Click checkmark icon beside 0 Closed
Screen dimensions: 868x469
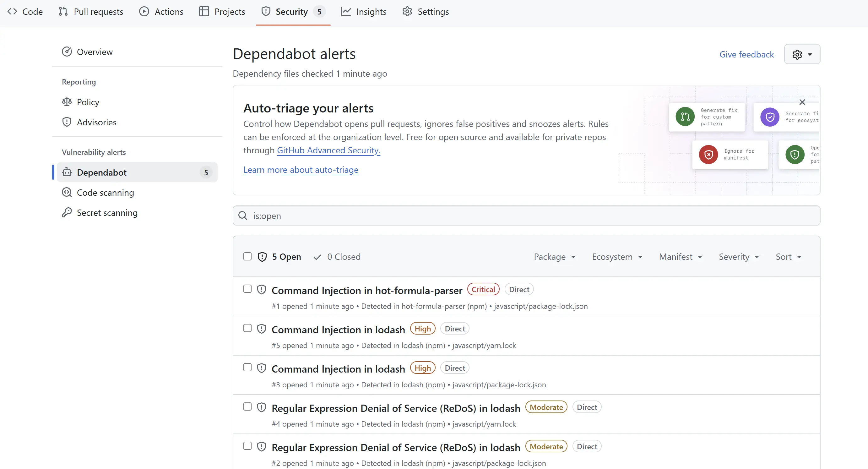[317, 257]
